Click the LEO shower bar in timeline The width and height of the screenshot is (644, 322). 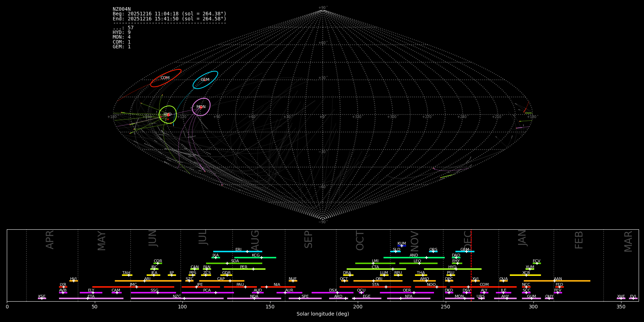[x=418, y=263]
